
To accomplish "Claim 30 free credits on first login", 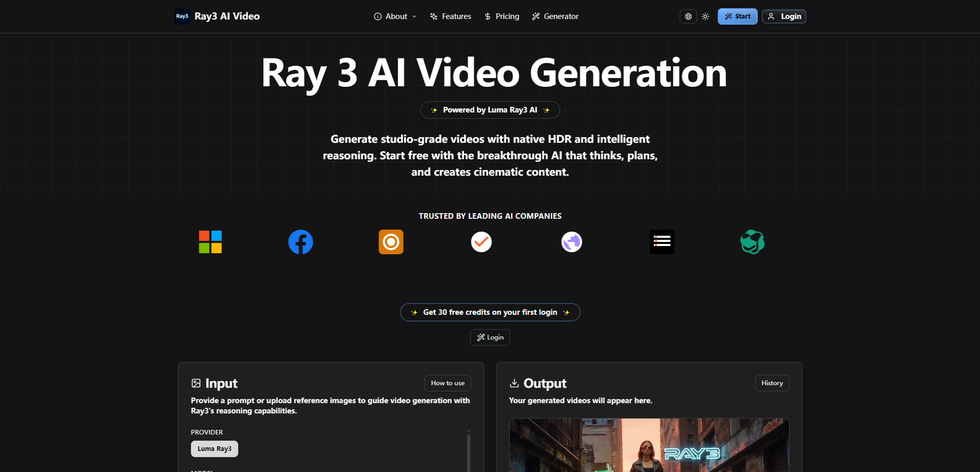I will click(490, 312).
